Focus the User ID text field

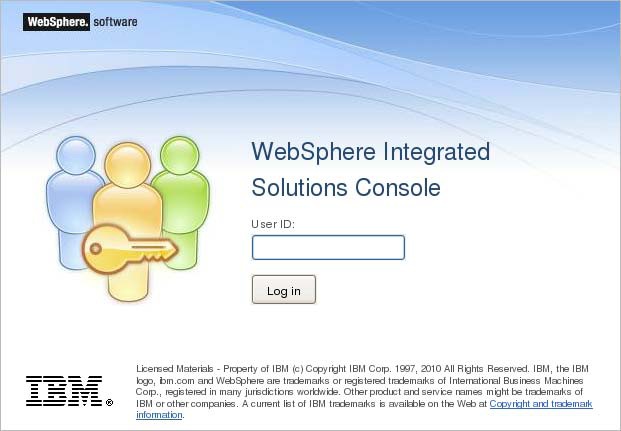328,248
